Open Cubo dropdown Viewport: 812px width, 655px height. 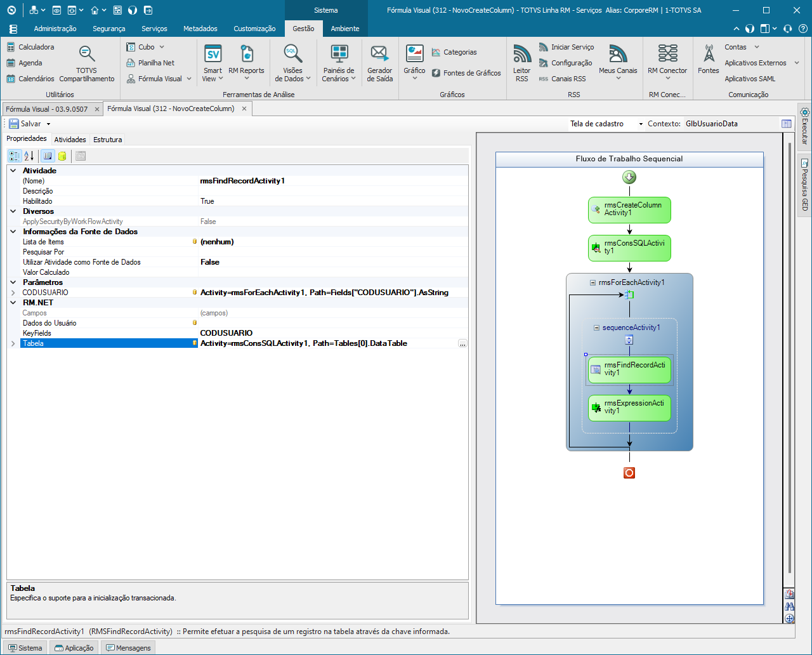(x=162, y=47)
